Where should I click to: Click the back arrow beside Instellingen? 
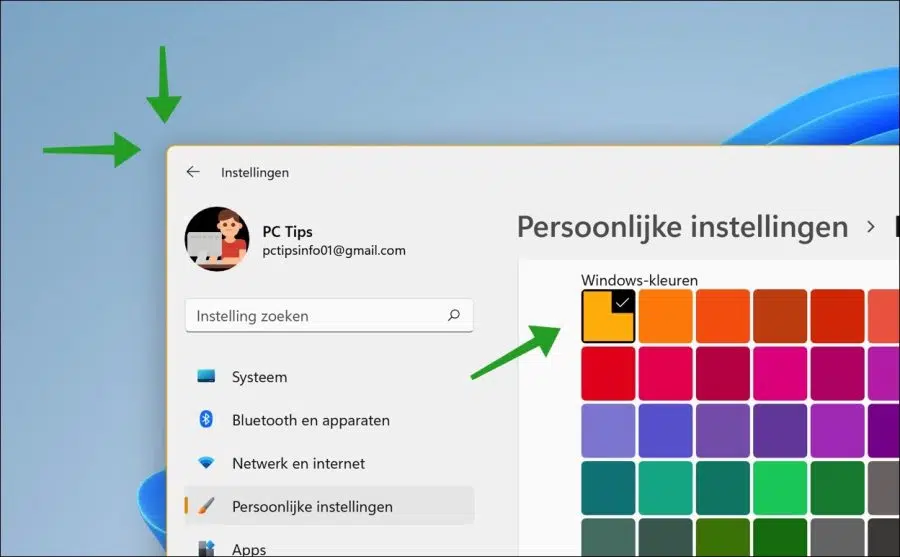[x=193, y=172]
